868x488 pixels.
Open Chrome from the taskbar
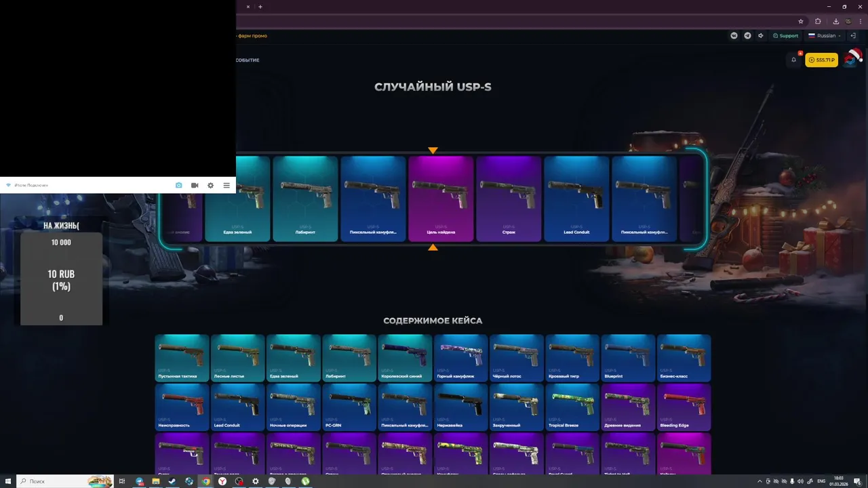tap(205, 481)
